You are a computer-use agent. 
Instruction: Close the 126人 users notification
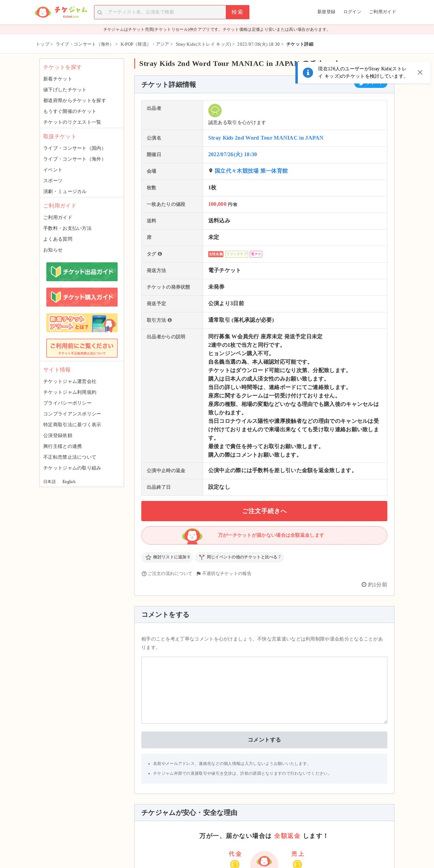420,72
